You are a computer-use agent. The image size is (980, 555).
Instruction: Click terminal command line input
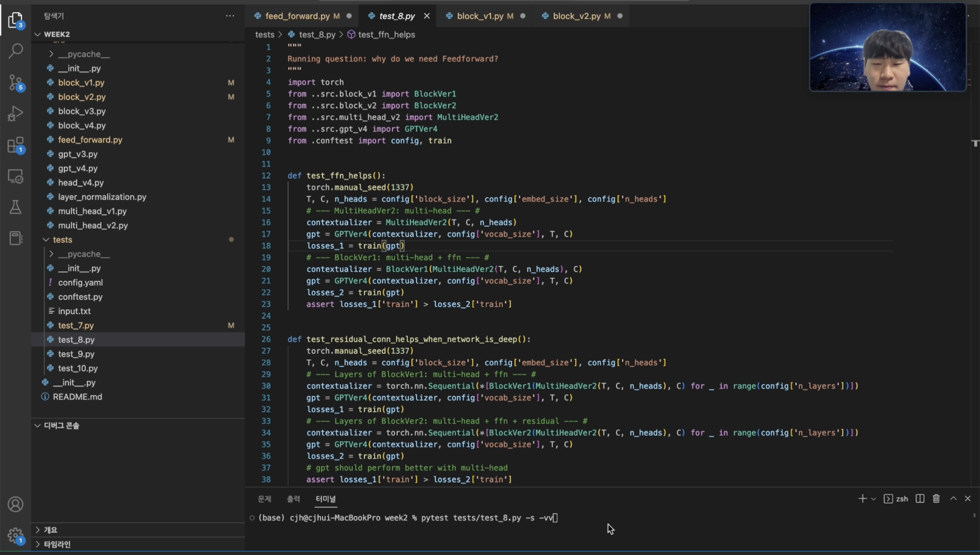[x=489, y=518]
